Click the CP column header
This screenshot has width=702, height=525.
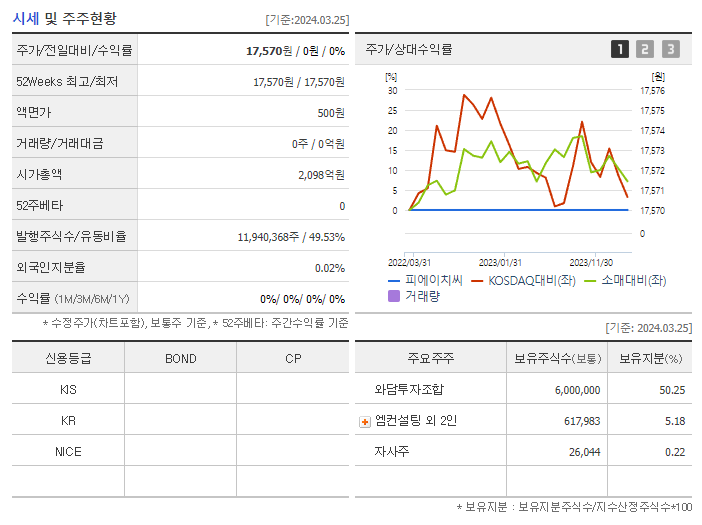pyautogui.click(x=293, y=359)
